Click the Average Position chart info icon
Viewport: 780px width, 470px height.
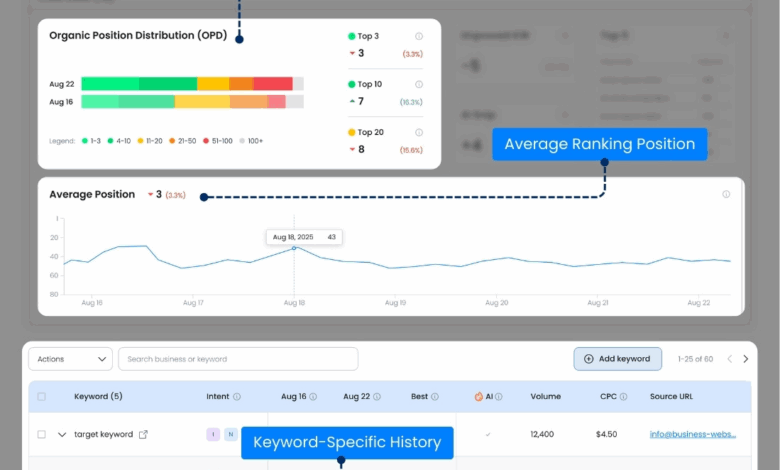pyautogui.click(x=726, y=195)
